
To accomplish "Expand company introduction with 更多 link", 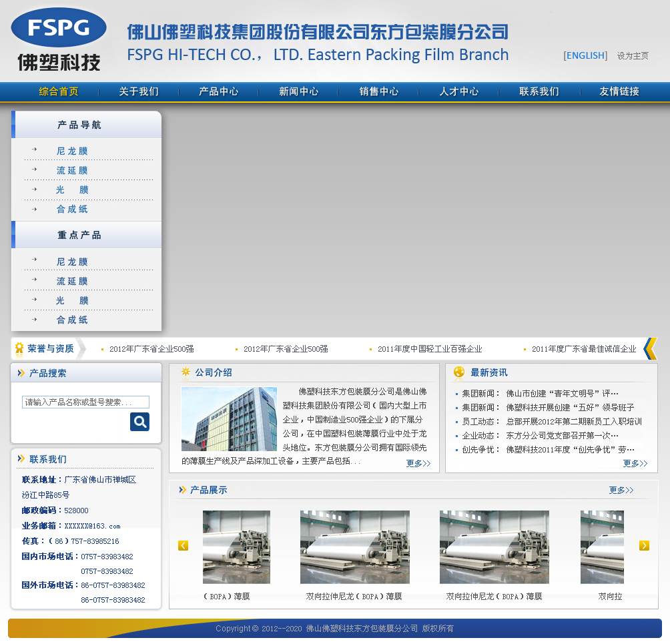I will (x=418, y=463).
